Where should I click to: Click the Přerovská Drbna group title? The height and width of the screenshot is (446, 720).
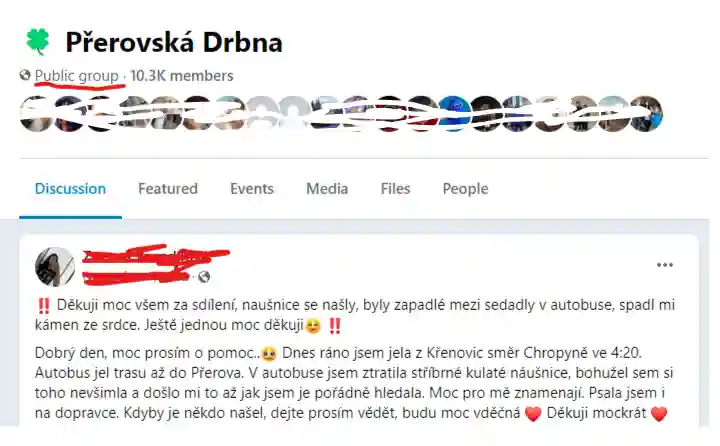click(x=174, y=42)
